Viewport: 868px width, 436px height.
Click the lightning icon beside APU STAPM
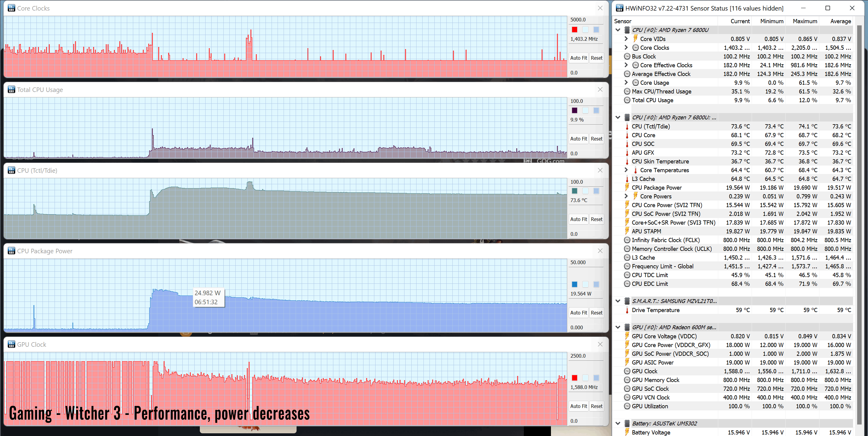(x=627, y=231)
